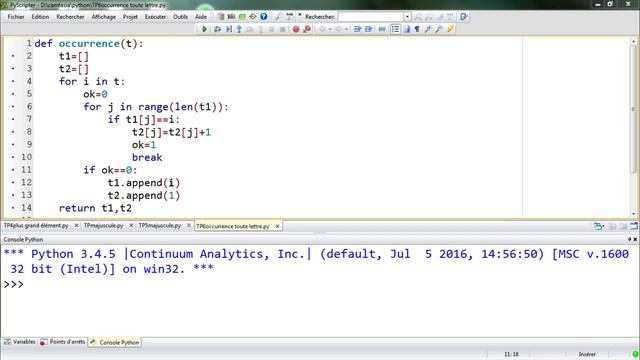The image size is (640, 360).
Task: Run the script with the green play icon
Action: [x=204, y=29]
